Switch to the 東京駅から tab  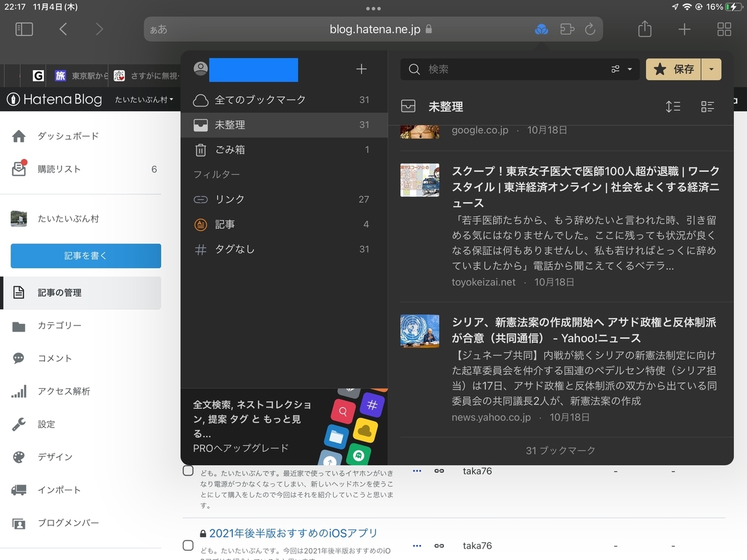tap(82, 76)
